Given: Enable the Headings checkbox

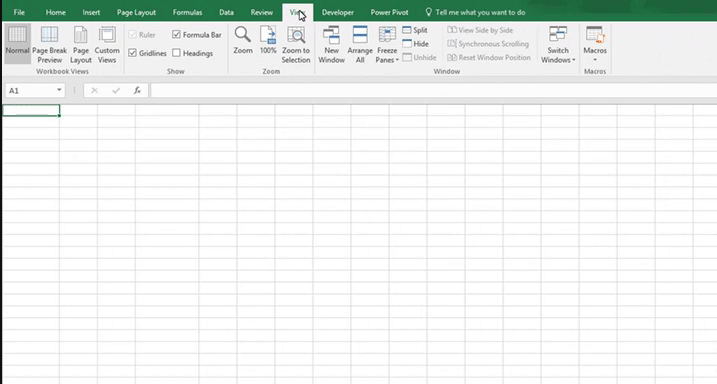Looking at the screenshot, I should point(177,53).
